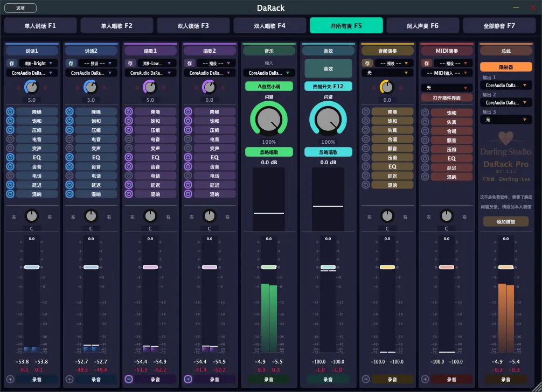Click 存 save button in 说话1
The height and width of the screenshot is (392, 542).
[12, 63]
